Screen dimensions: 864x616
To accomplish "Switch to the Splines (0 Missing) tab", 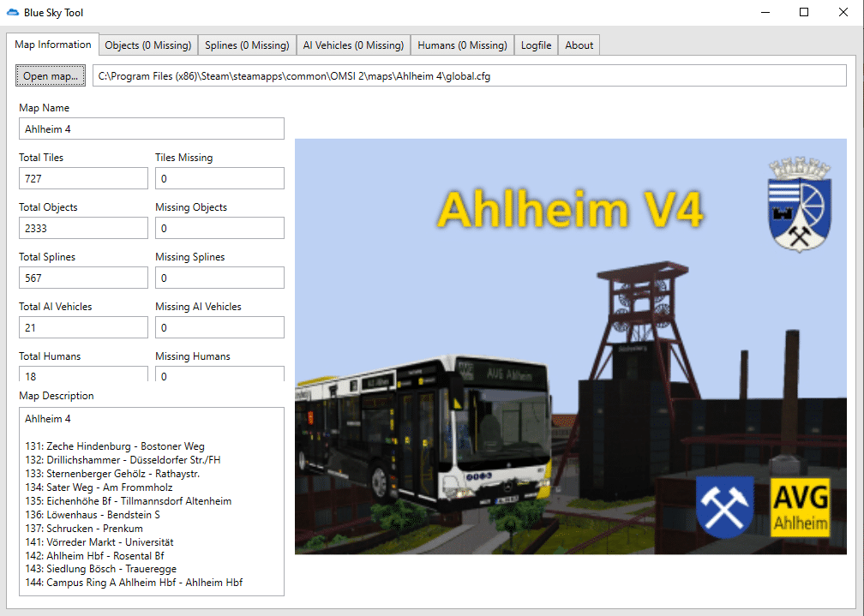I will pyautogui.click(x=247, y=45).
